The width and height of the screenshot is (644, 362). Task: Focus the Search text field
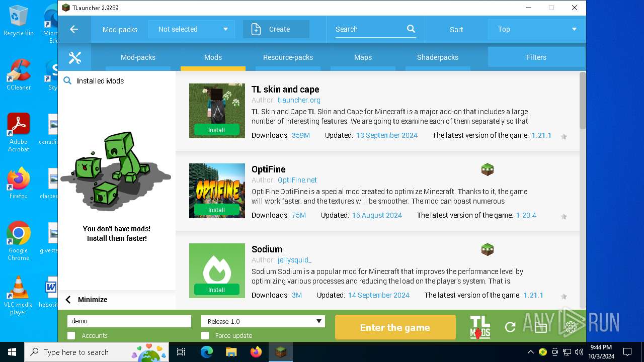(x=370, y=29)
